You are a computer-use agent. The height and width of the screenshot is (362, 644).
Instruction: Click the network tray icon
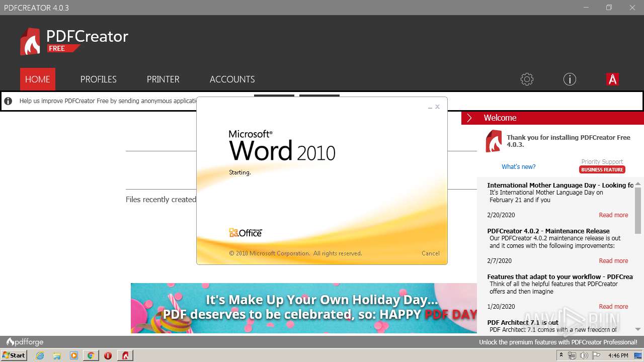(x=572, y=355)
